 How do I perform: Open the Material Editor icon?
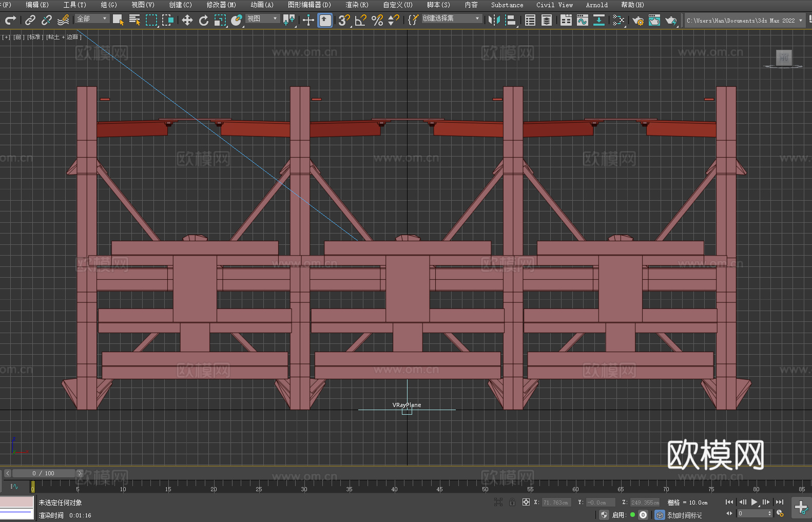point(618,20)
